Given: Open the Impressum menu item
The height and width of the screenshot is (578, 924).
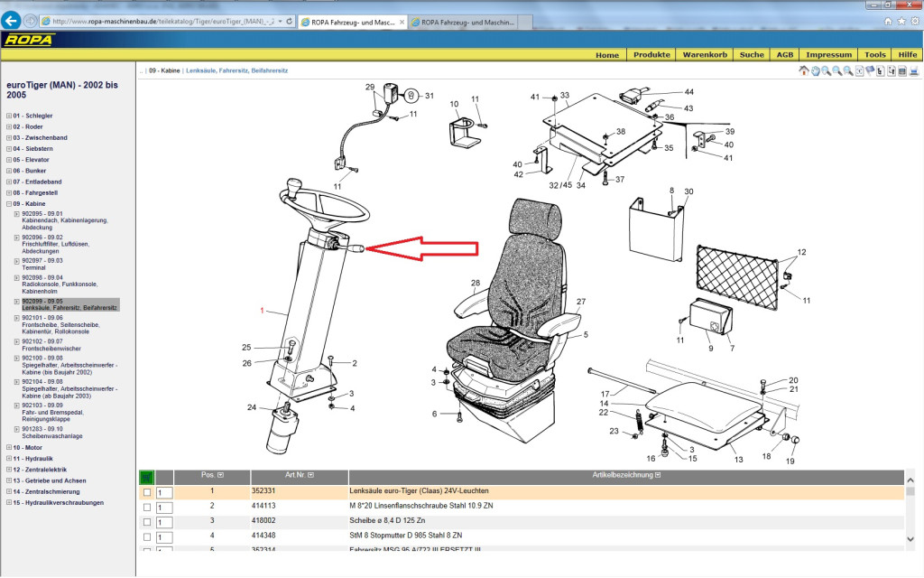Looking at the screenshot, I should tap(828, 55).
